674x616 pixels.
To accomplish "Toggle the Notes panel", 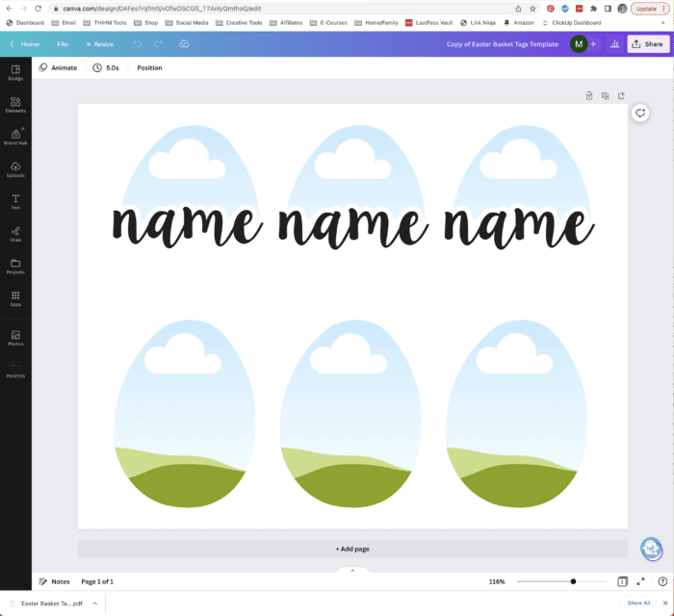I will point(54,581).
